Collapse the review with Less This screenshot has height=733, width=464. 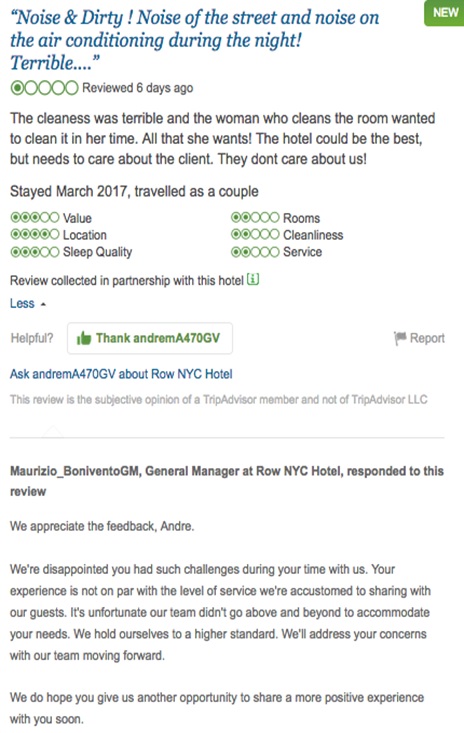coord(22,303)
